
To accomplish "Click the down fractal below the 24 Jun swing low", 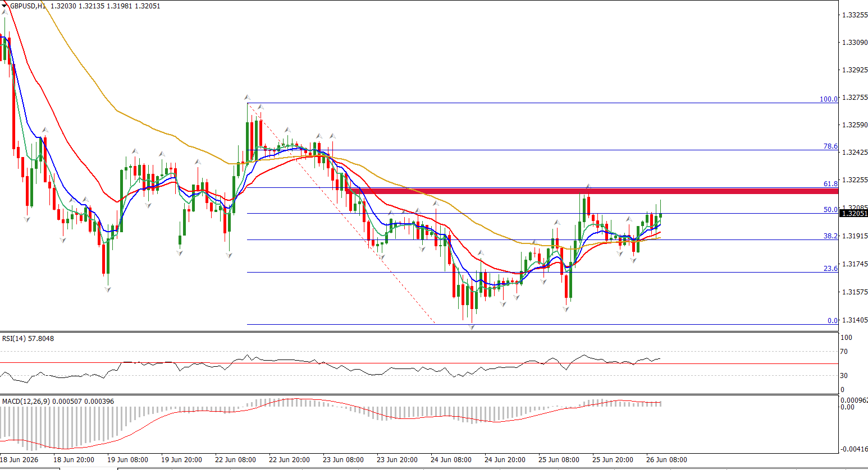I will 472,327.
